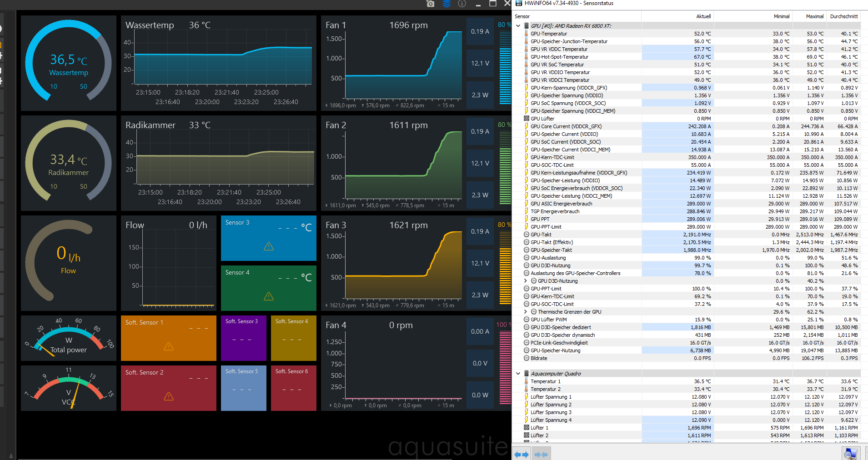Viewport: 868px width, 460px height.
Task: Click the Minimal column header
Action: [x=753, y=16]
